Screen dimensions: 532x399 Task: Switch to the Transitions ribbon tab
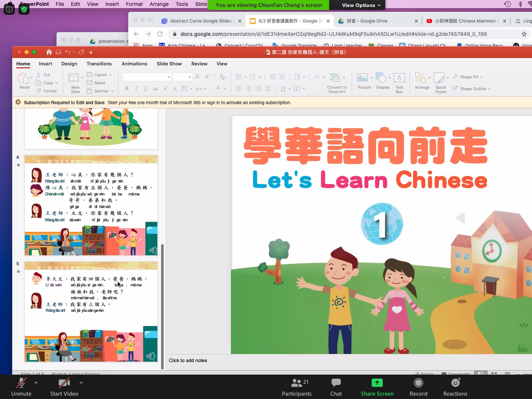pyautogui.click(x=99, y=64)
